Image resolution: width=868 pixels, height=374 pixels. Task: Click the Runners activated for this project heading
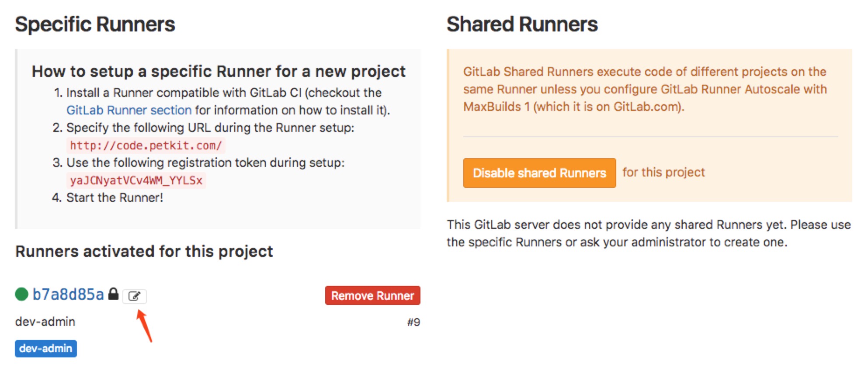pos(144,251)
